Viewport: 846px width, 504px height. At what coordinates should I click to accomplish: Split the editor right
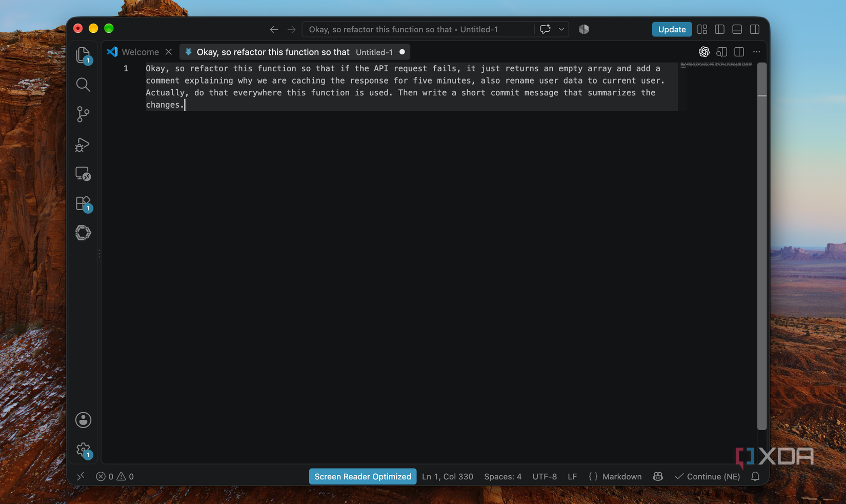click(739, 52)
